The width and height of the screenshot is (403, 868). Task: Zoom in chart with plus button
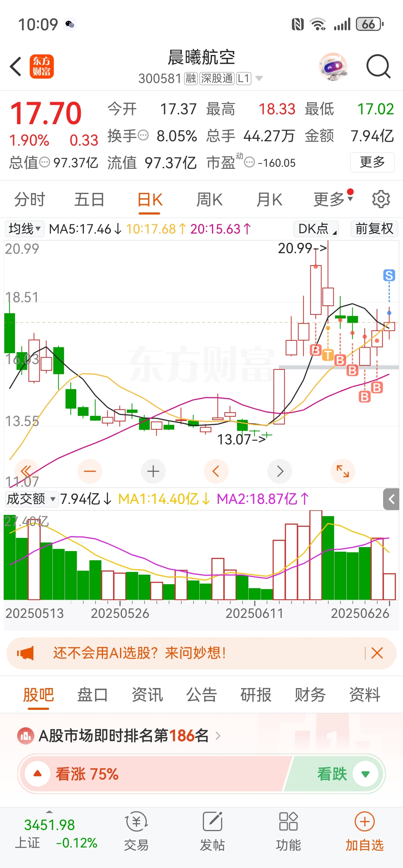pyautogui.click(x=153, y=471)
